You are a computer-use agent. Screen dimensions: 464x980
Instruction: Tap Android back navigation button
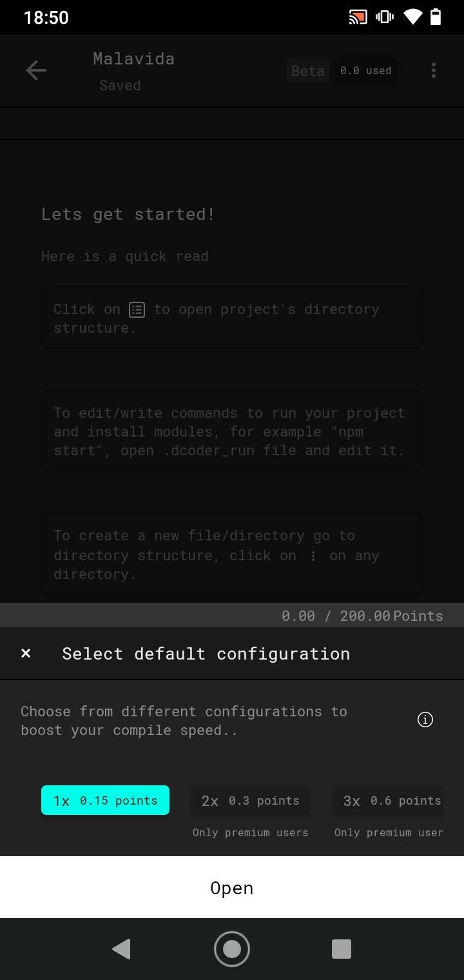121,949
